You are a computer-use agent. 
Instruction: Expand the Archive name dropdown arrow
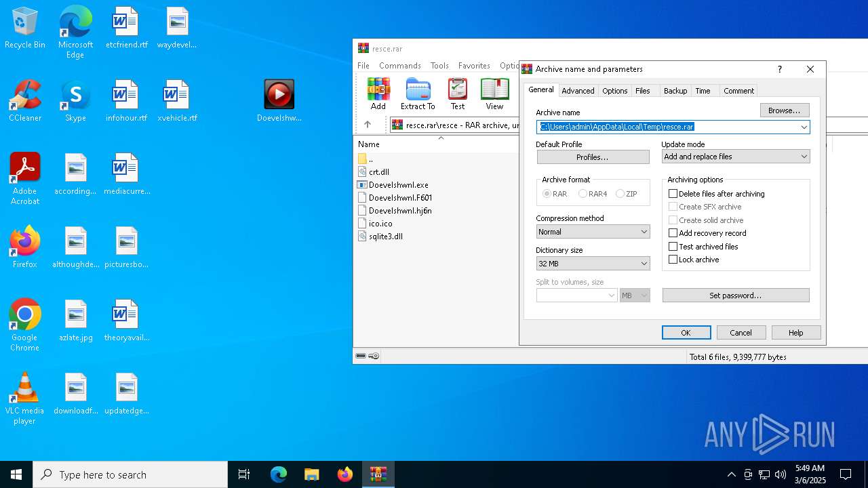point(804,127)
